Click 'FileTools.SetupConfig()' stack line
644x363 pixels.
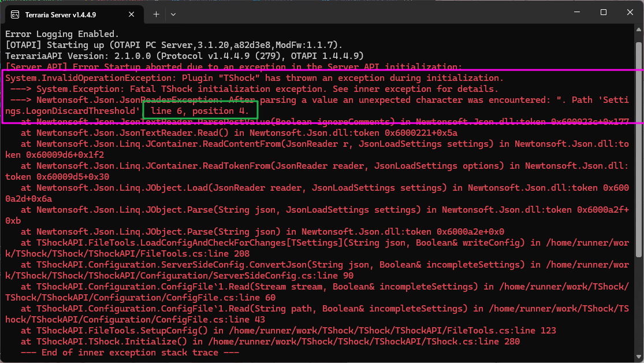click(x=288, y=331)
